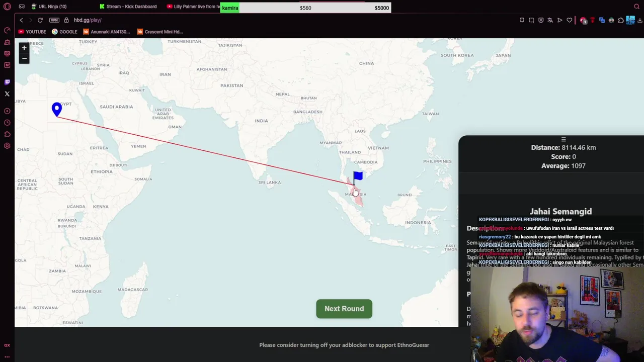Screen dimensions: 644x362
Task: Zoom out the map with minus button
Action: tap(24, 58)
